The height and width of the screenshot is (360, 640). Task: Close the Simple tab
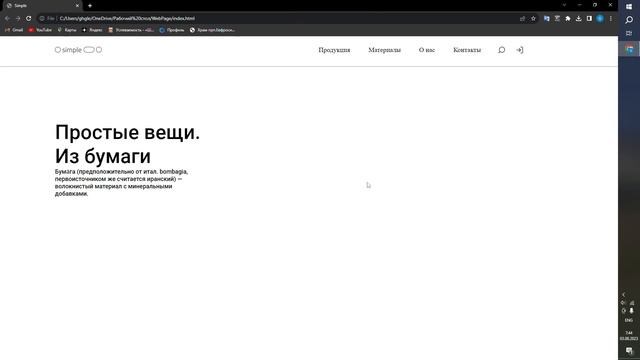point(77,6)
